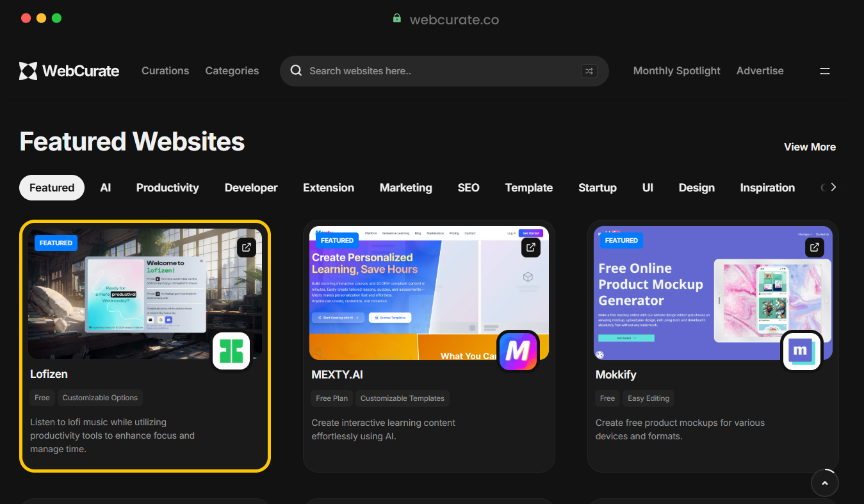Select the AI category tab
Viewport: 864px width, 504px height.
(106, 188)
